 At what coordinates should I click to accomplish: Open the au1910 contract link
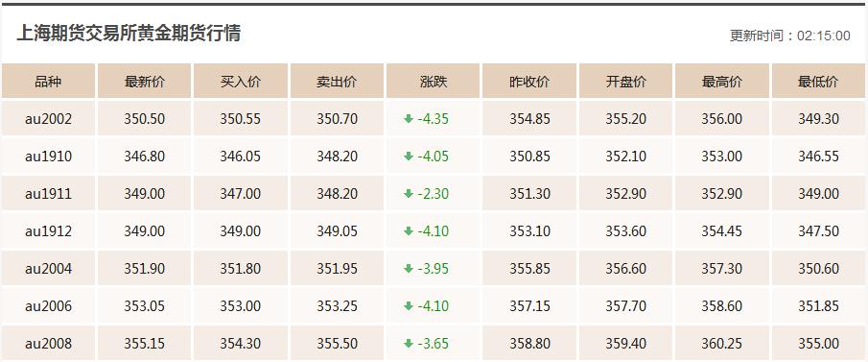point(48,157)
